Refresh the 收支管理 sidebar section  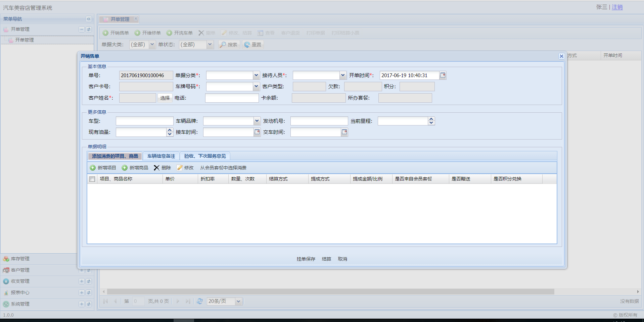89,281
